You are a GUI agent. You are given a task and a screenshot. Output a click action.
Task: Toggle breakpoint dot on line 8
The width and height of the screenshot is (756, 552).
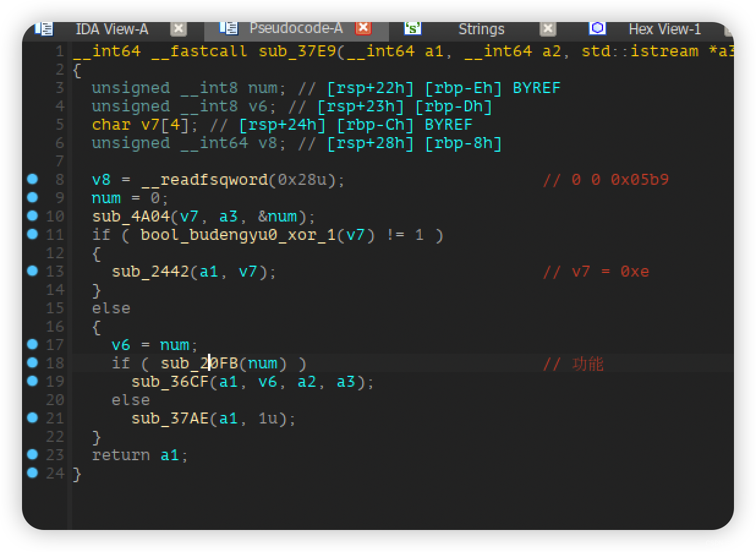click(32, 179)
